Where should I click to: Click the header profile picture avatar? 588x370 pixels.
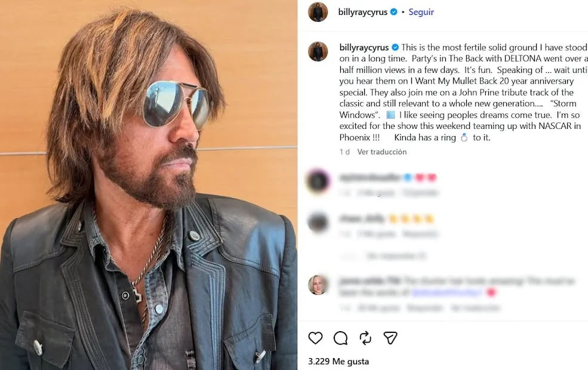(x=318, y=12)
